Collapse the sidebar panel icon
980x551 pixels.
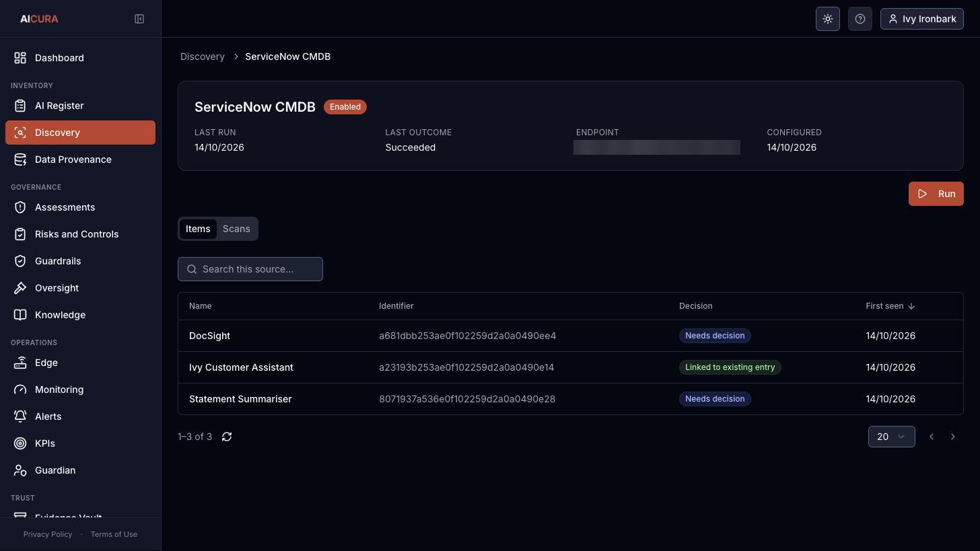click(x=139, y=19)
